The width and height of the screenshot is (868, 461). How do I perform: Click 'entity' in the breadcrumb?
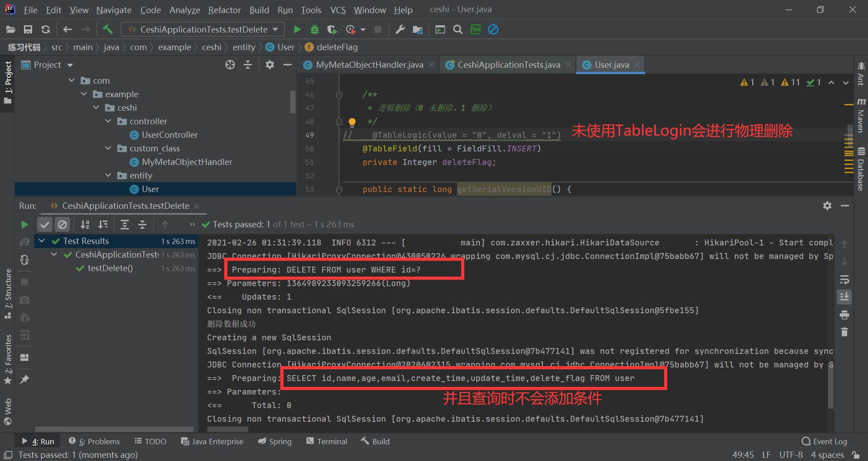[244, 47]
